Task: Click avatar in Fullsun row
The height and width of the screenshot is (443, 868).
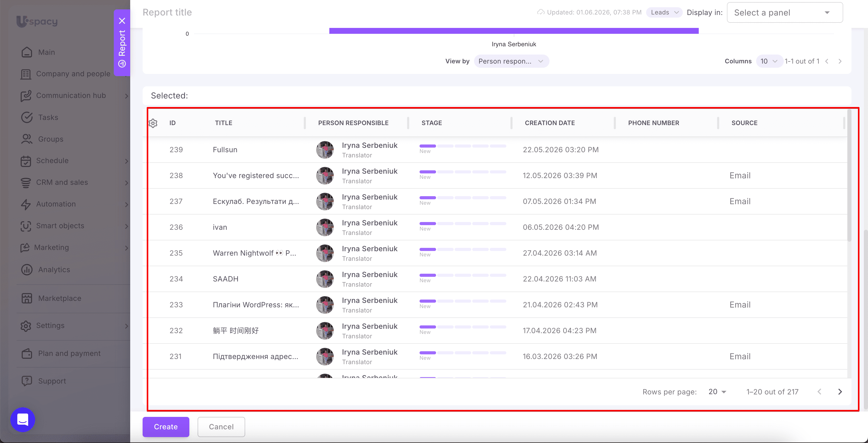Action: click(325, 150)
